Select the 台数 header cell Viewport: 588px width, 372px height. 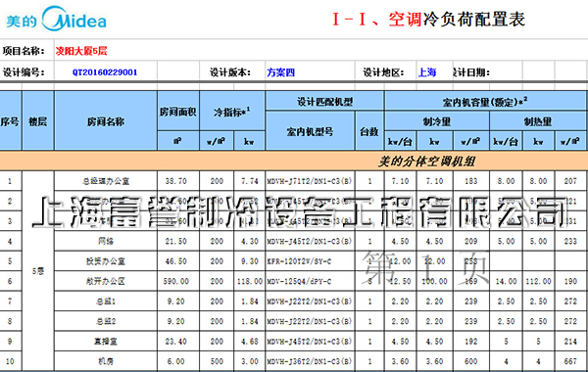click(369, 131)
